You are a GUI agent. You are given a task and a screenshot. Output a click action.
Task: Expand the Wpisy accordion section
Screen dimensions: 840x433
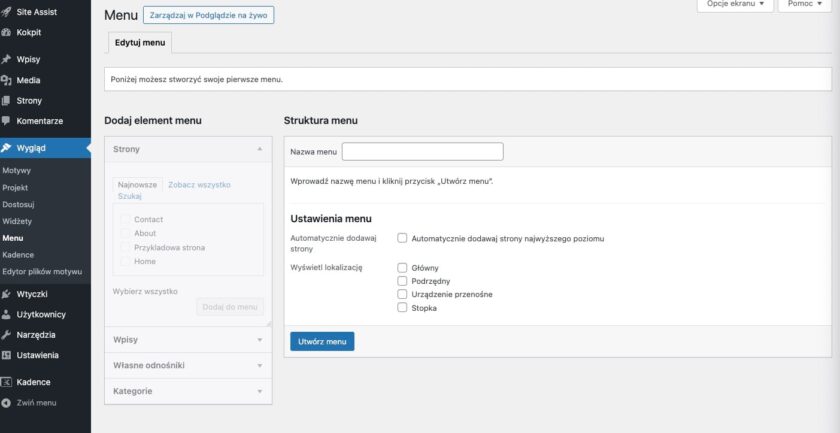click(188, 340)
